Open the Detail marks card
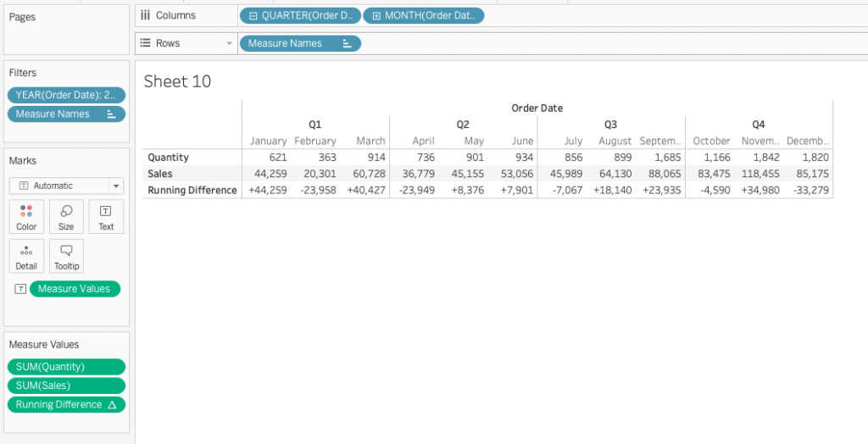This screenshot has height=444, width=868. click(x=26, y=256)
